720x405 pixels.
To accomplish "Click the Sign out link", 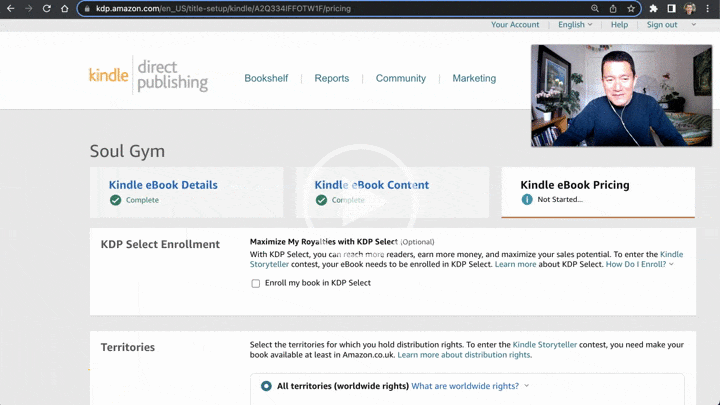I will coord(662,25).
